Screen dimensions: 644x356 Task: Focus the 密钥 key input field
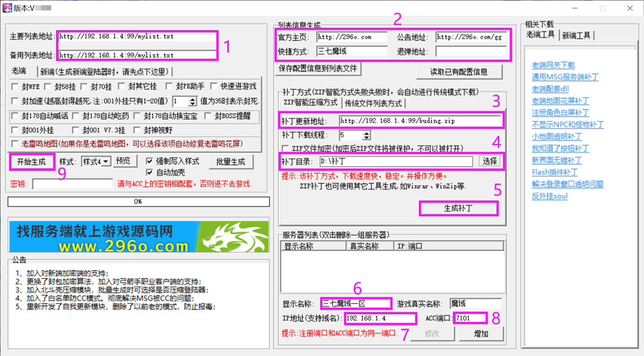coord(72,184)
